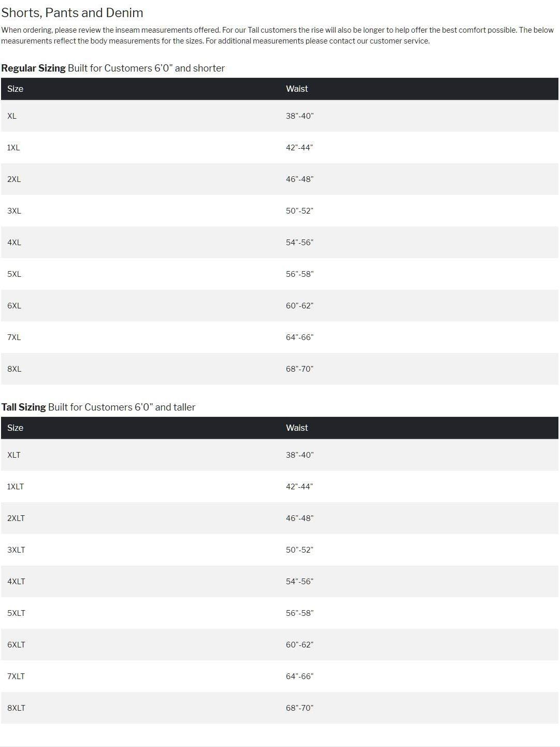Screen dimensions: 560x747
Task: Select the 6XLT size cell
Action: (16, 644)
